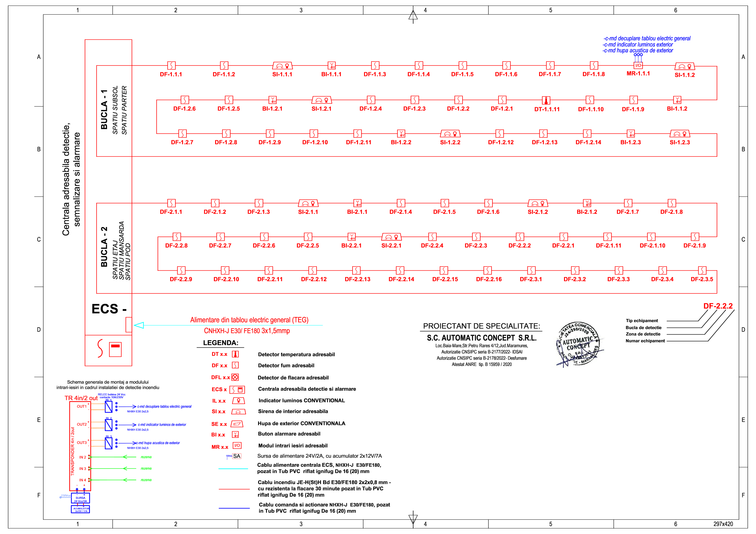Click the blue command cable legend line
756x534 pixels.
pyautogui.click(x=234, y=508)
